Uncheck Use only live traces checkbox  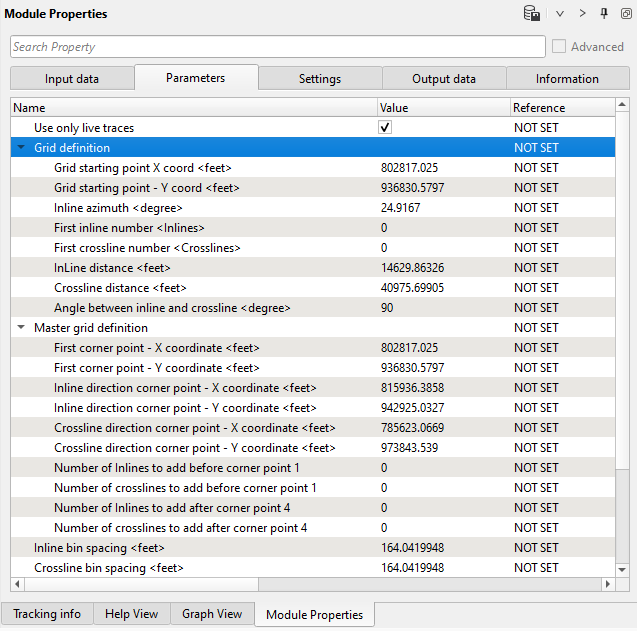click(x=385, y=128)
